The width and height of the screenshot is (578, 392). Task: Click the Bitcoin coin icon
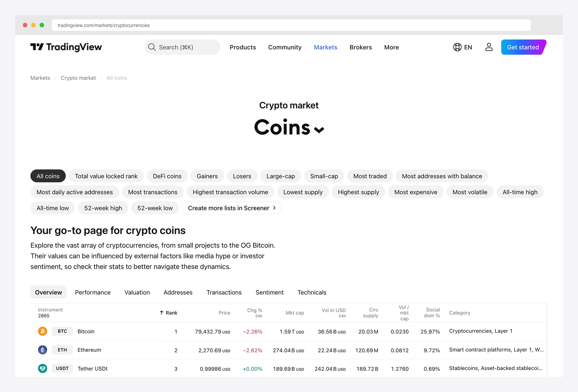click(x=43, y=331)
